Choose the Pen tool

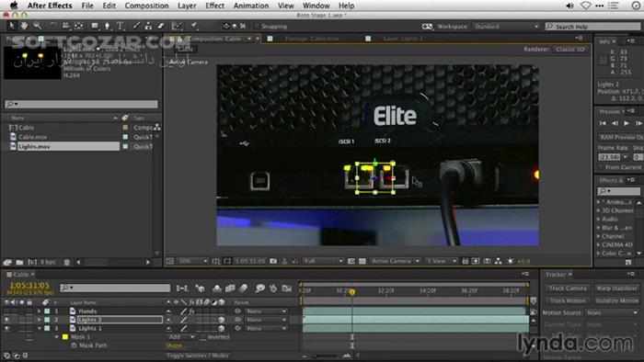(x=108, y=26)
